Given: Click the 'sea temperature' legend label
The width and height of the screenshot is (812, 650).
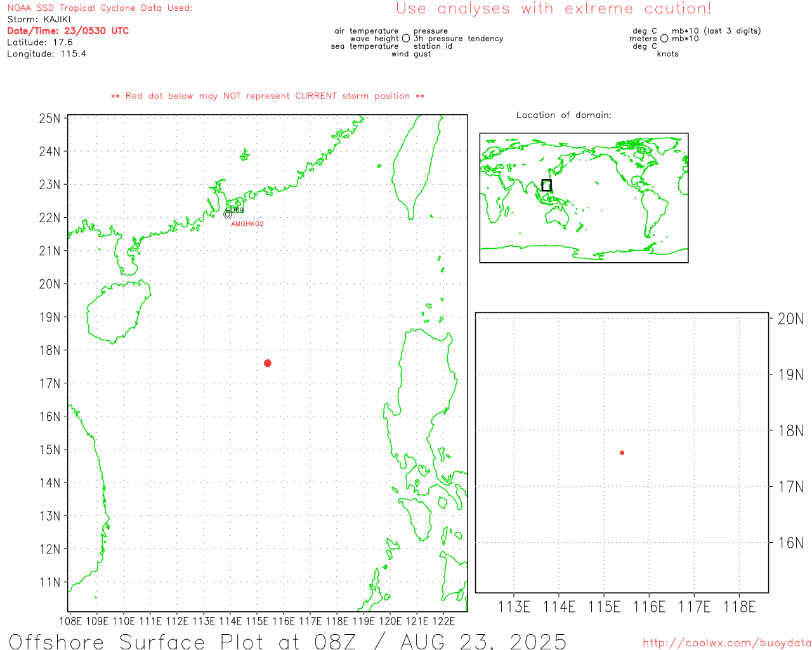Looking at the screenshot, I should 365,46.
